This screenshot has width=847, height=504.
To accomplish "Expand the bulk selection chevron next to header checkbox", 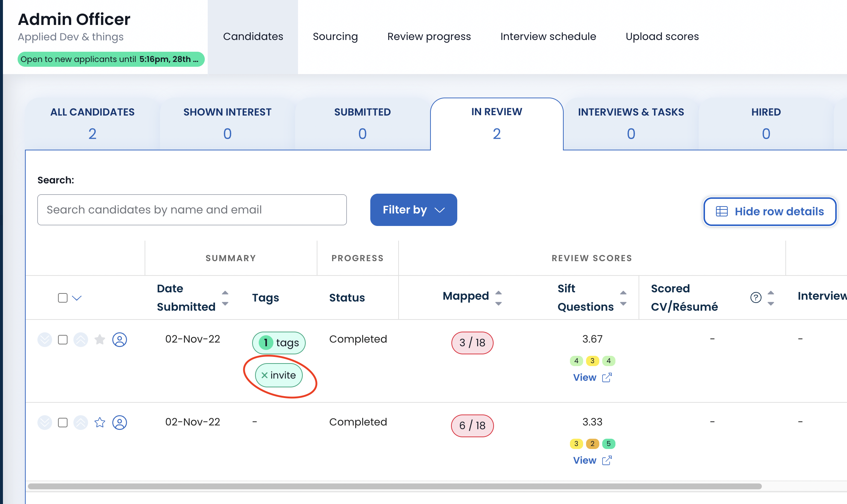I will [77, 298].
